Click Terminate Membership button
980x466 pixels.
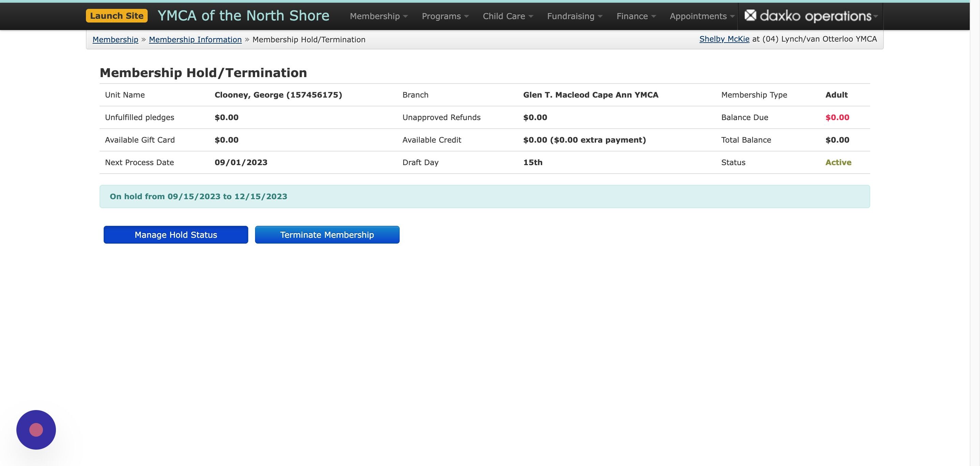pyautogui.click(x=327, y=234)
